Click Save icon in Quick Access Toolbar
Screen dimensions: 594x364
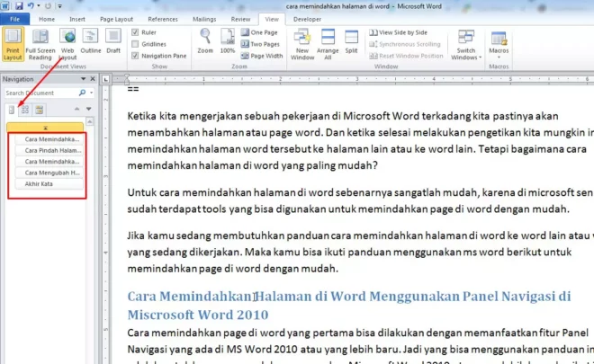(x=19, y=6)
